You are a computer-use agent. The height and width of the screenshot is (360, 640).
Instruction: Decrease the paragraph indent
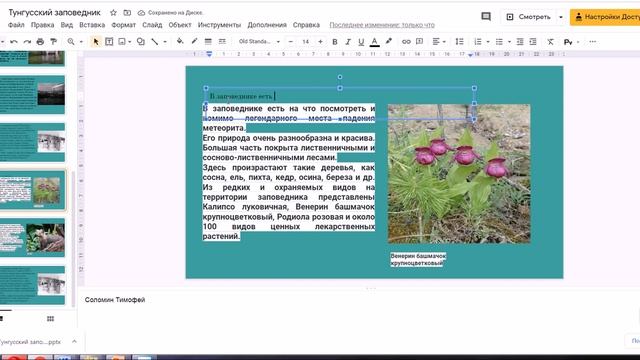point(520,42)
